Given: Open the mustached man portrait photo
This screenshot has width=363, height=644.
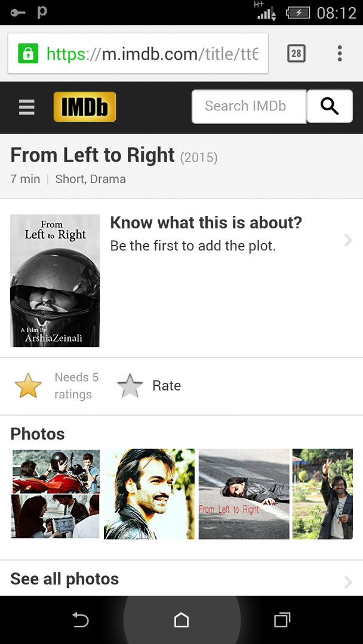Looking at the screenshot, I should click(x=149, y=494).
